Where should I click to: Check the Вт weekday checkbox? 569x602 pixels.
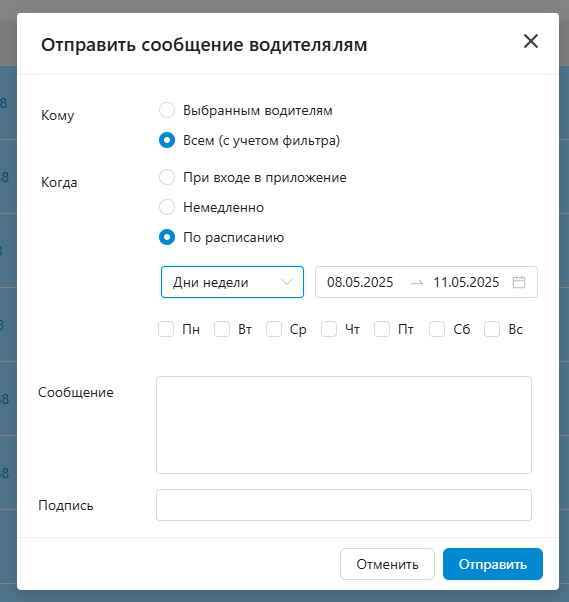pyautogui.click(x=222, y=329)
